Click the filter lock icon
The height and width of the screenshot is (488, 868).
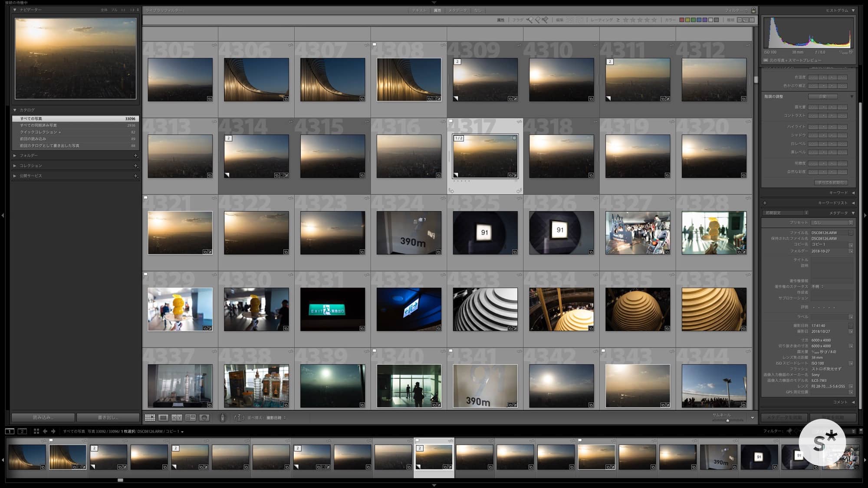[x=753, y=10]
